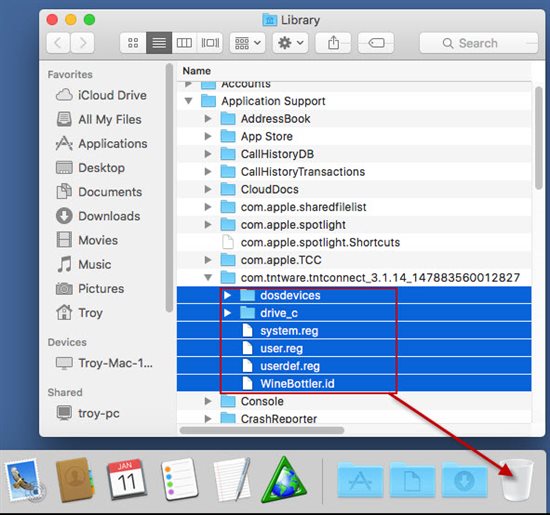Open the Trash in the Dock
550x515 pixels.
tap(517, 480)
